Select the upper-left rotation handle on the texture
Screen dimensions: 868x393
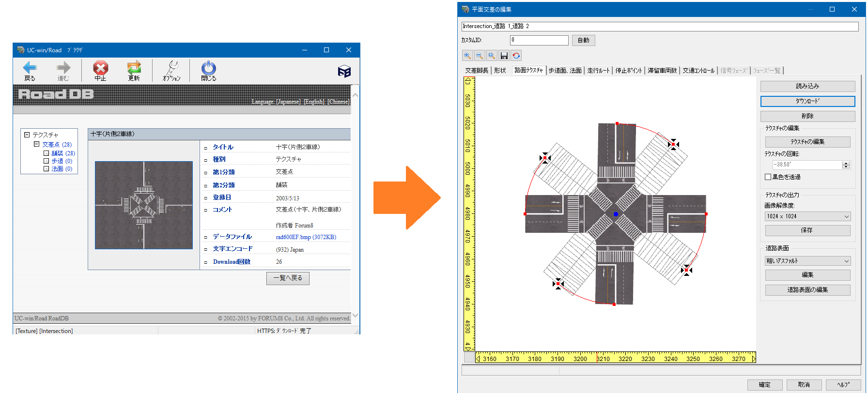pos(545,158)
